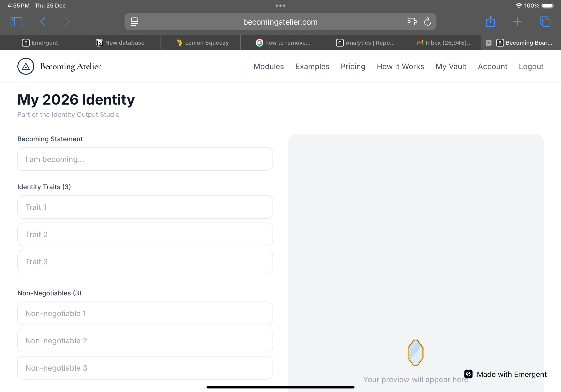Viewport: 561px width, 392px height.
Task: Click the extension icon beside the reload button
Action: tap(412, 22)
